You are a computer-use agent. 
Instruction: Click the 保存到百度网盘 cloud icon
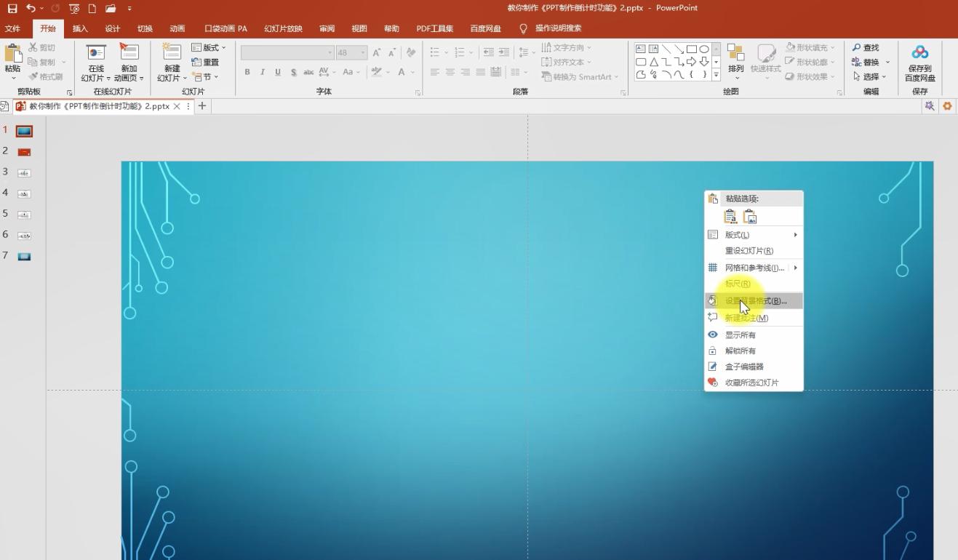pos(920,54)
